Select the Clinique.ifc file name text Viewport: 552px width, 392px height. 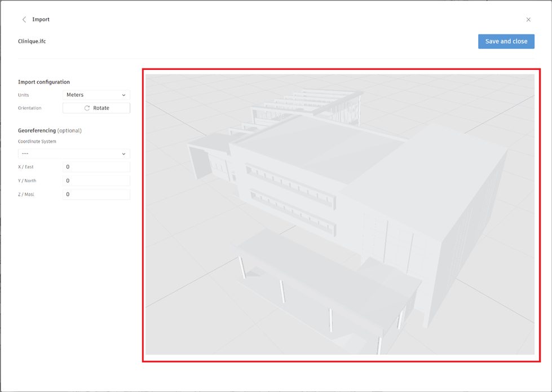coord(32,41)
